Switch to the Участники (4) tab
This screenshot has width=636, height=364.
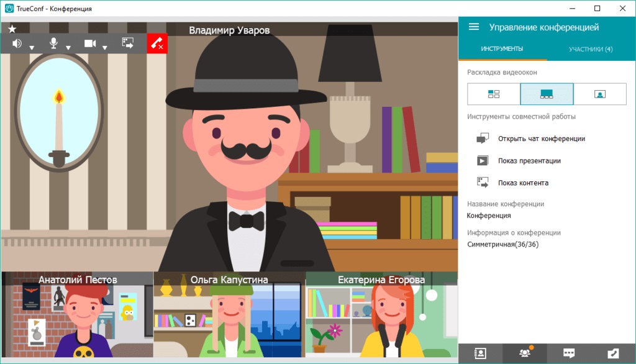coord(591,49)
